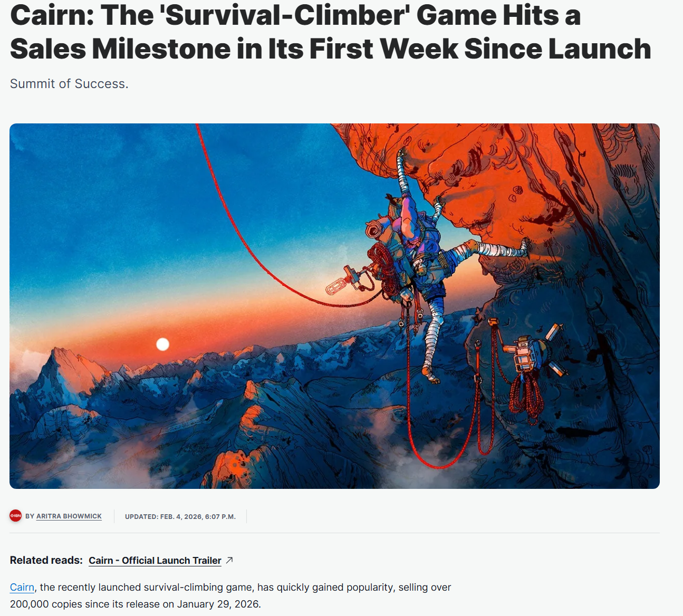Follow the blue Cairn link in paragraph
Viewport: 683px width, 616px height.
22,587
